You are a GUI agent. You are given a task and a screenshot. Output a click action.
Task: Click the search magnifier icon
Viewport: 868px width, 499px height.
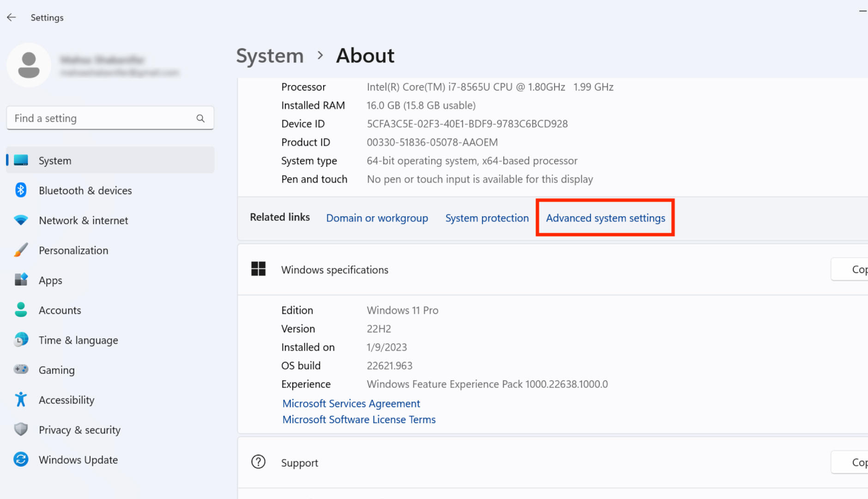[x=200, y=118]
